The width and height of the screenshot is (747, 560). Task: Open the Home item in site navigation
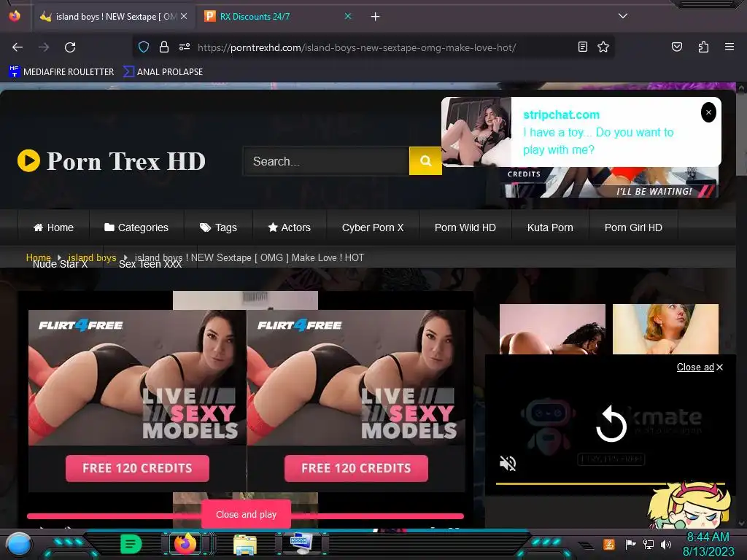(x=53, y=227)
